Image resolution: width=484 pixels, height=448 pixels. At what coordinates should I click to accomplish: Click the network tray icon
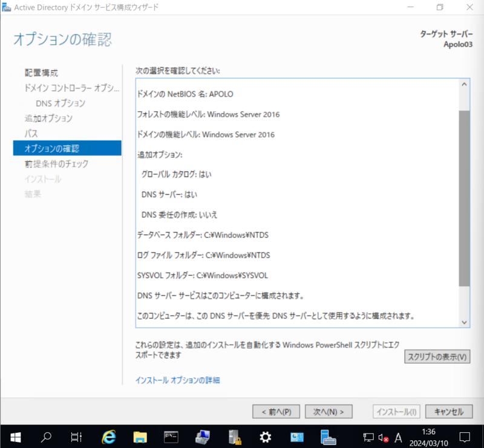(368, 437)
